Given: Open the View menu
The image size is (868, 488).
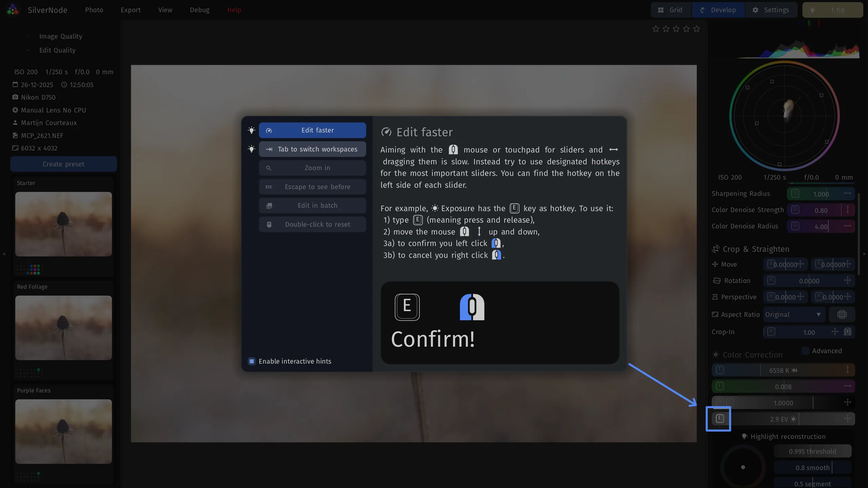Looking at the screenshot, I should (x=165, y=10).
